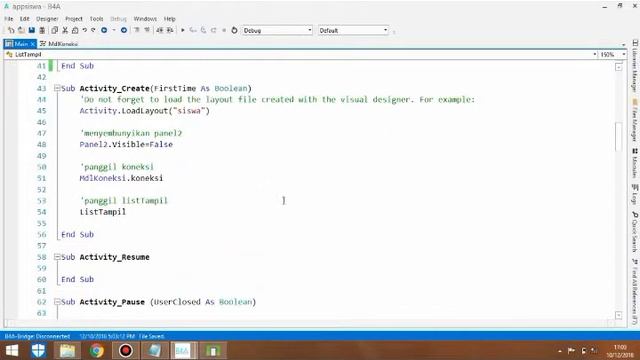640x360 pixels.
Task: Open the Libraries Manager side panel
Action: (635, 66)
